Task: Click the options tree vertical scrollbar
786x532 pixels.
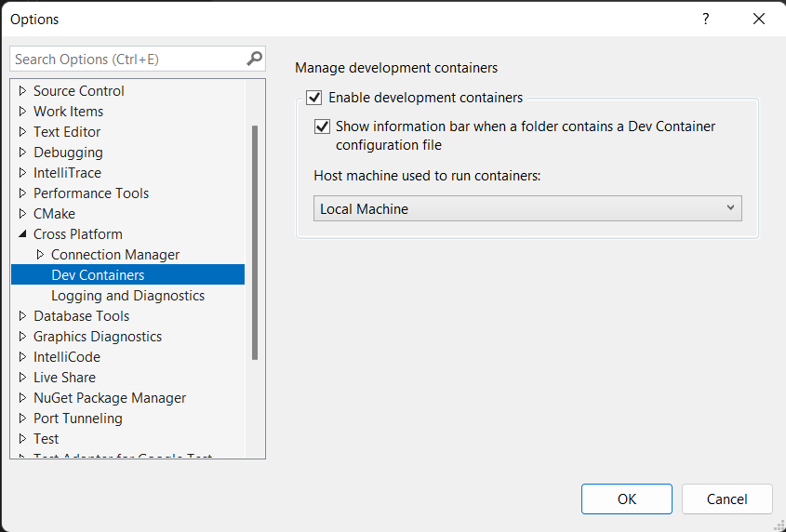Action: click(255, 242)
